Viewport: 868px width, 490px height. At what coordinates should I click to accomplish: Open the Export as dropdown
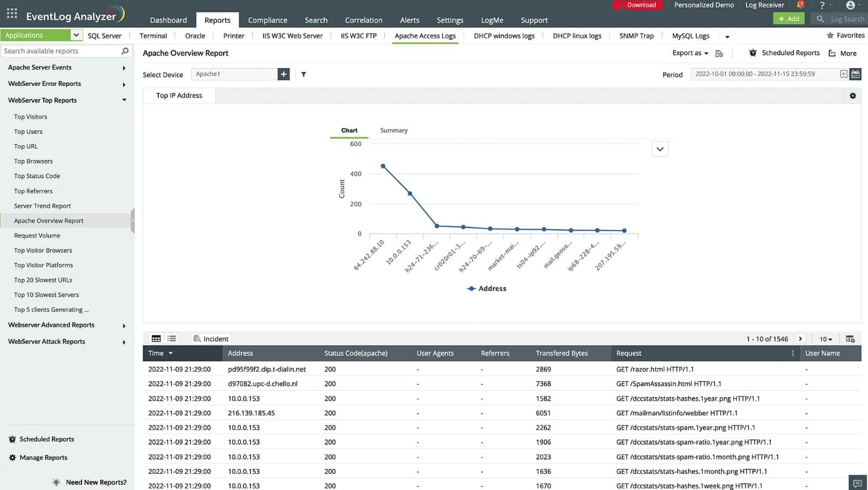(690, 53)
